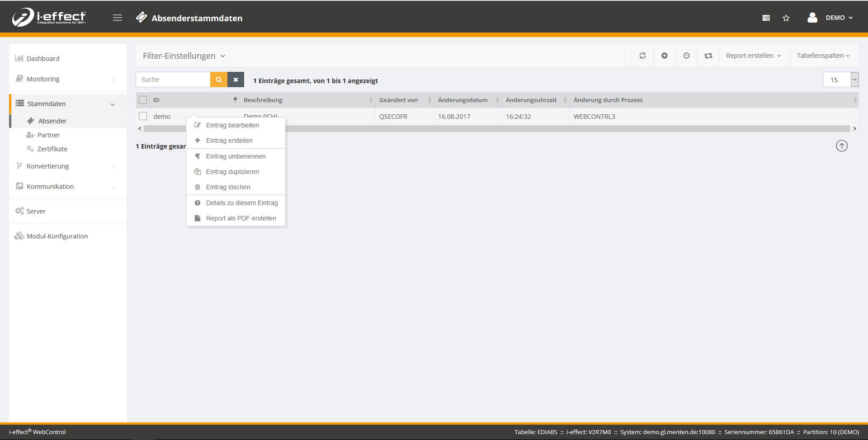
Task: Open the Tabellenspalten dropdown
Action: click(823, 56)
